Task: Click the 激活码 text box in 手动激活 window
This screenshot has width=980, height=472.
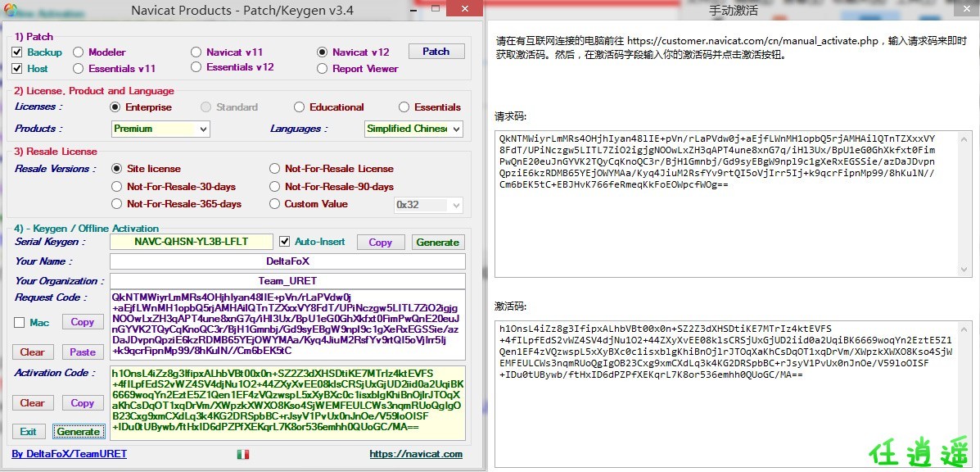Action: tap(734, 394)
